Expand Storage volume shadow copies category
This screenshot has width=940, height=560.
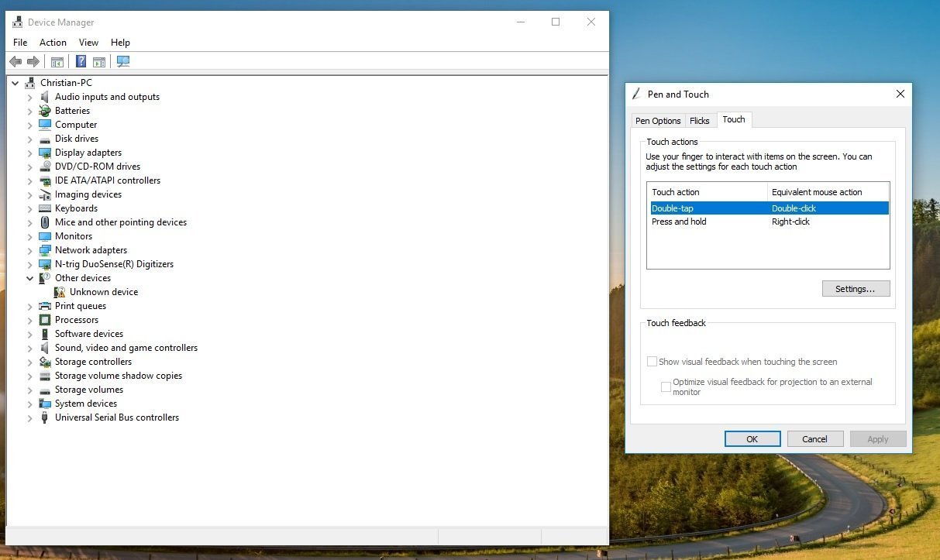pos(29,376)
